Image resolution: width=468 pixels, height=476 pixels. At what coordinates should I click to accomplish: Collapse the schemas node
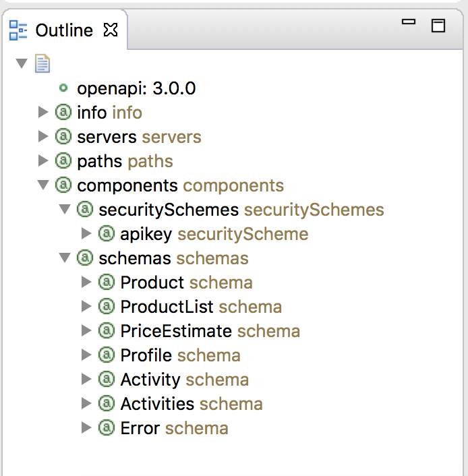[65, 258]
